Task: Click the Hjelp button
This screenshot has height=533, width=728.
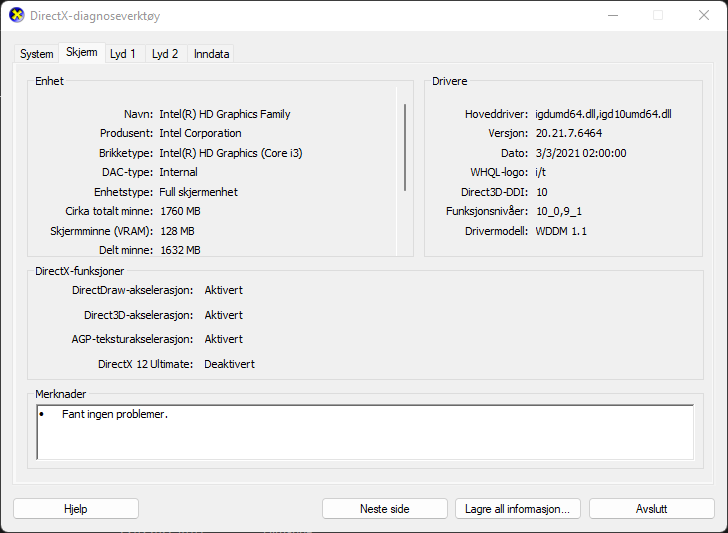Action: pyautogui.click(x=76, y=509)
